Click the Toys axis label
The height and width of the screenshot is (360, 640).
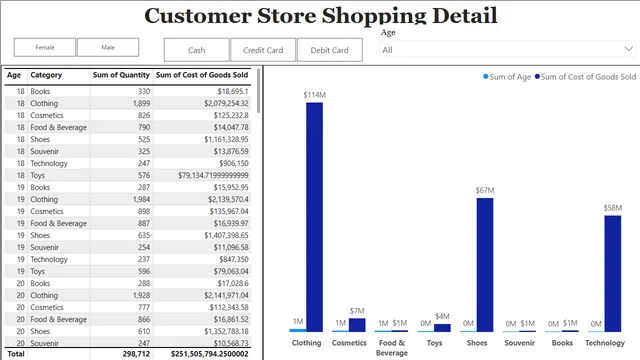pyautogui.click(x=434, y=343)
